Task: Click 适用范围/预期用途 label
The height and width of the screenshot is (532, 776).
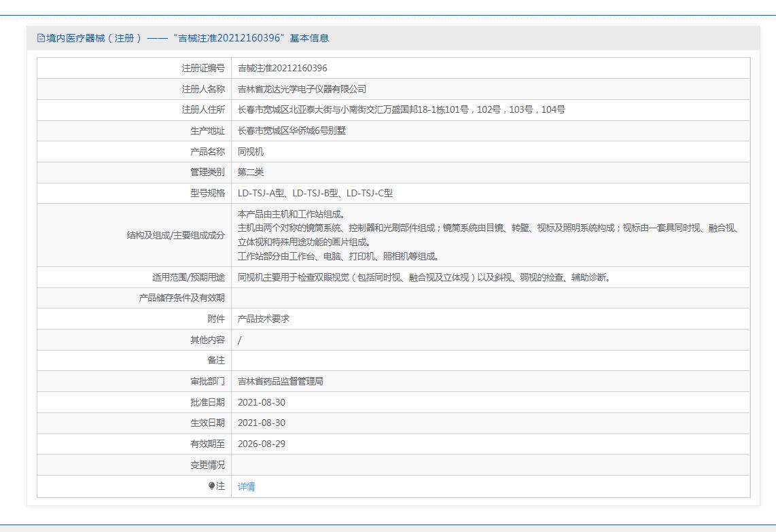Action: click(188, 278)
